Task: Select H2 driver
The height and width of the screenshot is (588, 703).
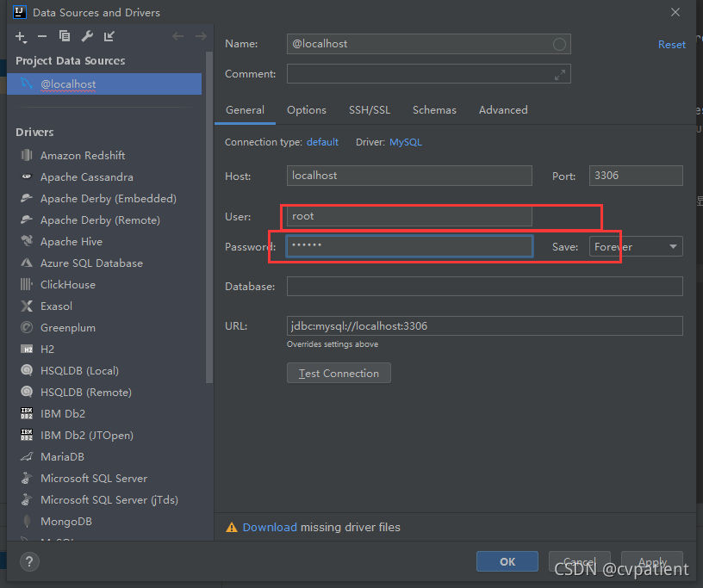Action: pyautogui.click(x=105, y=350)
